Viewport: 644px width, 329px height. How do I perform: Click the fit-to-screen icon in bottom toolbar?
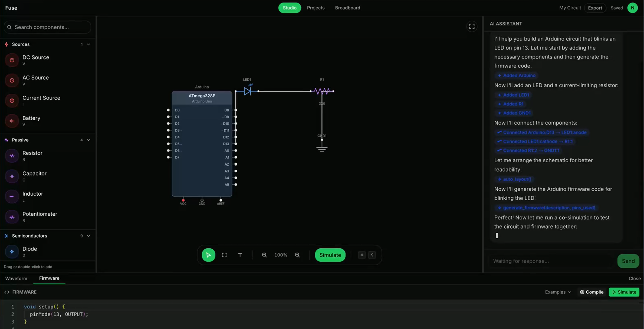tap(224, 255)
